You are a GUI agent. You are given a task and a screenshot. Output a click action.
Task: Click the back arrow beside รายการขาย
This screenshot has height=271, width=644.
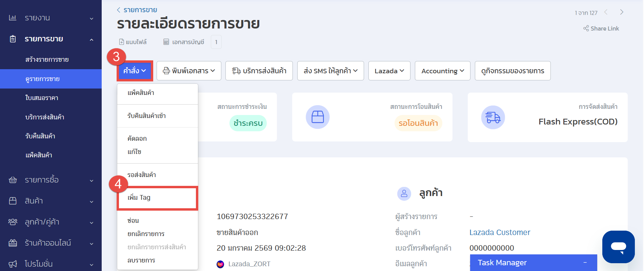[119, 10]
